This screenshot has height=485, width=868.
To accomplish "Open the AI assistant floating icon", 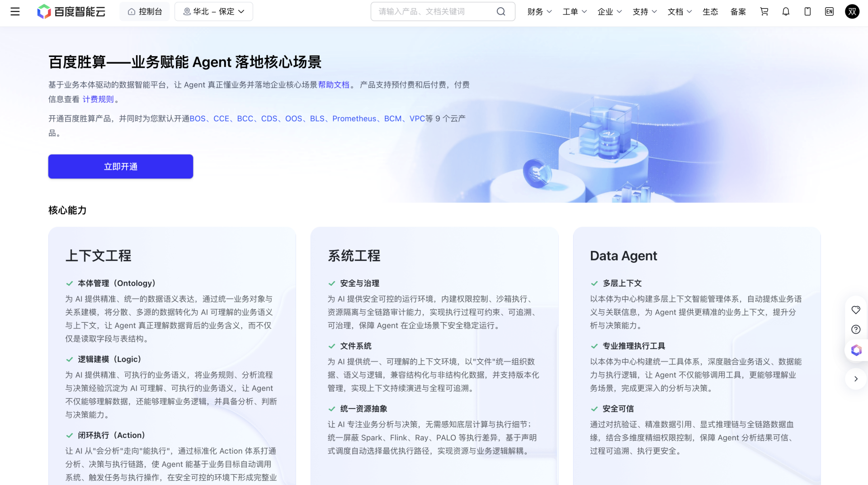I will [856, 350].
